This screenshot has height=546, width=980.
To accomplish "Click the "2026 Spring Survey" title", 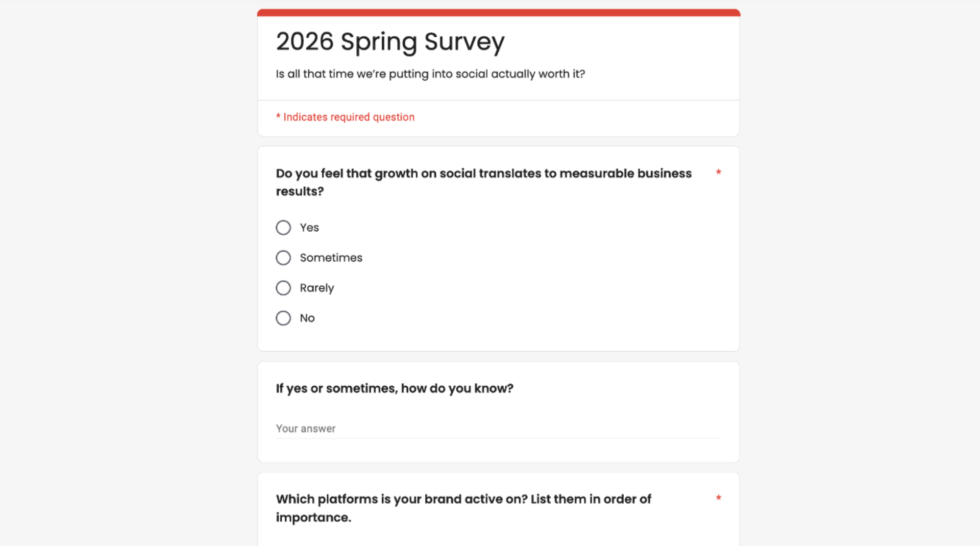I will tap(390, 42).
